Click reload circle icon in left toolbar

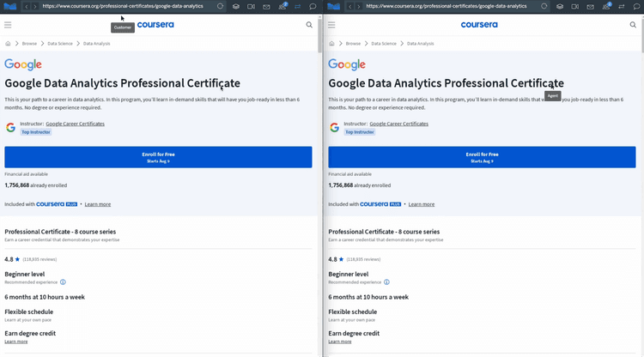220,6
